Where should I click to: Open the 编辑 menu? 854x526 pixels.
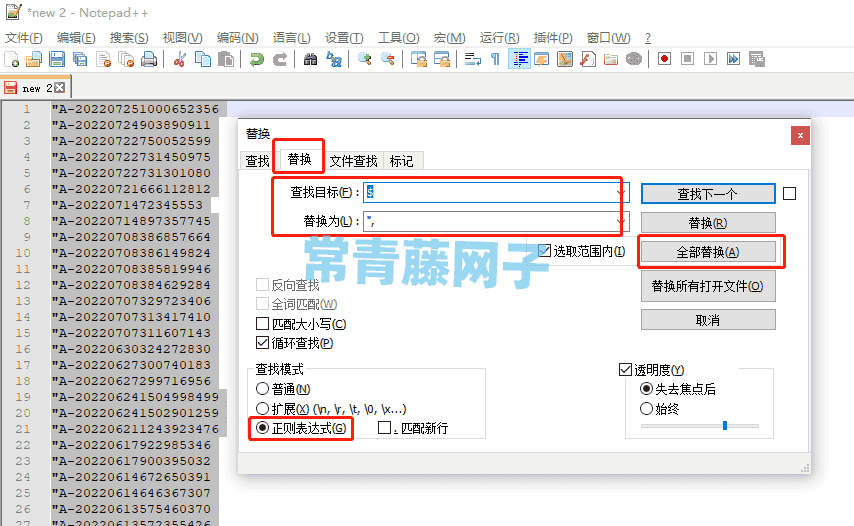[x=76, y=38]
